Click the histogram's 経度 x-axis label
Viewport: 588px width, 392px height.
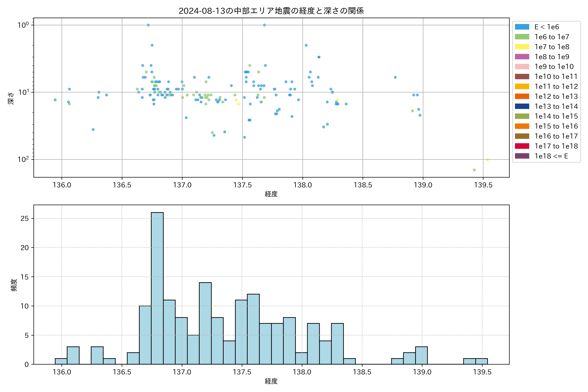click(271, 381)
